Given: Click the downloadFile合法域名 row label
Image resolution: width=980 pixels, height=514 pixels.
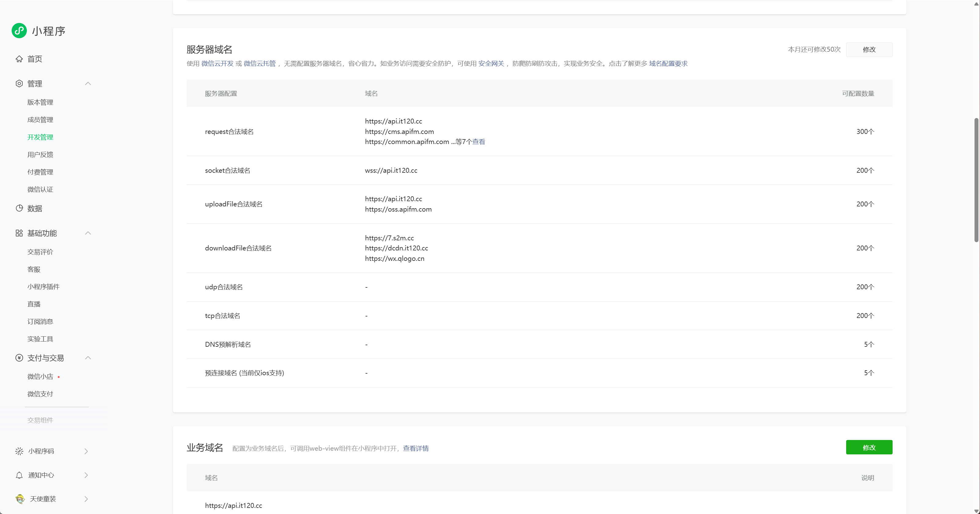Looking at the screenshot, I should (238, 248).
